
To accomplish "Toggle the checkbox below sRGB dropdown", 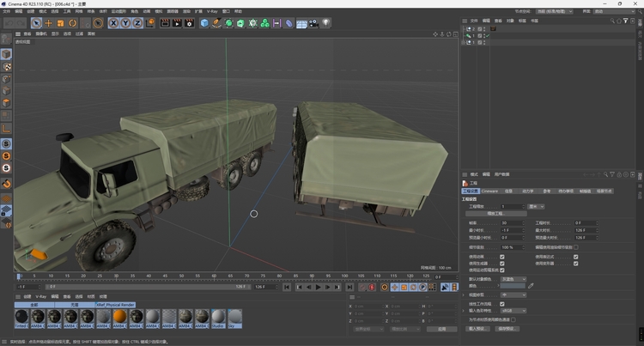I will pyautogui.click(x=513, y=319).
